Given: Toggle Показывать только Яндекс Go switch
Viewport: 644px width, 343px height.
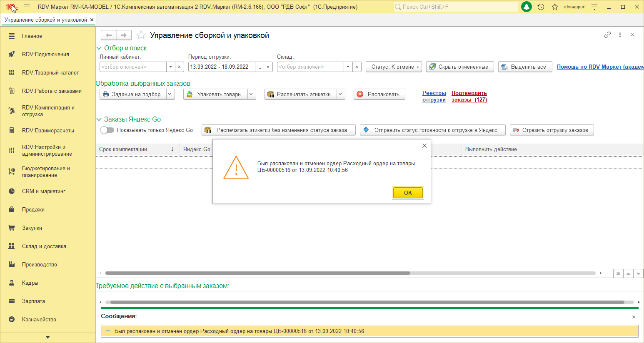Looking at the screenshot, I should [107, 130].
